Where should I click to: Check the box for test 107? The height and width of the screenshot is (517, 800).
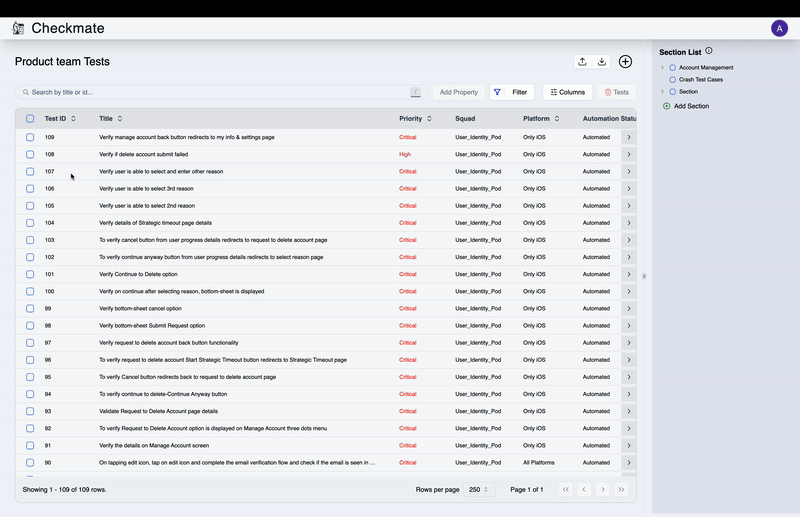(30, 171)
